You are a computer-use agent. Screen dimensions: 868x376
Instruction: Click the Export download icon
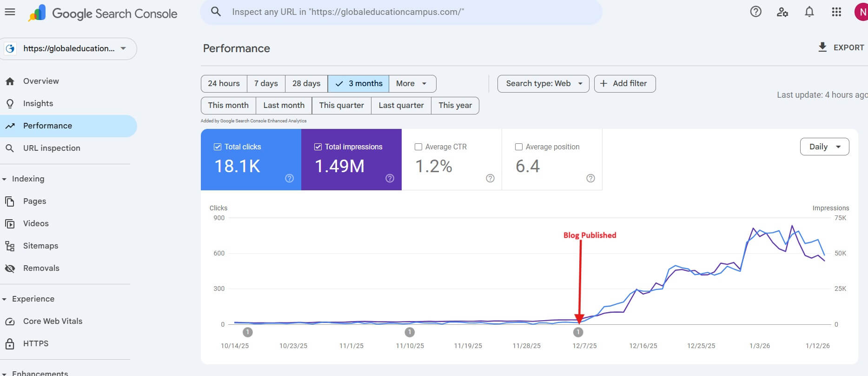click(x=822, y=47)
